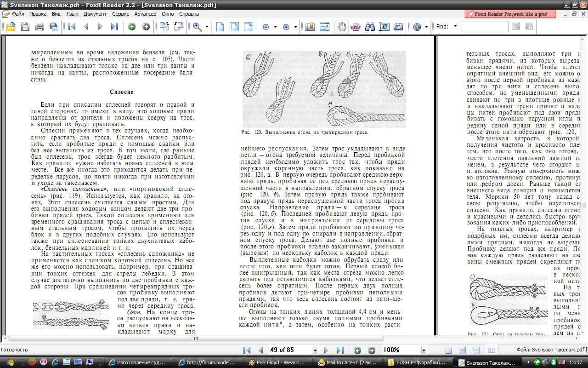Open page number dropdown in status bar

point(315,351)
